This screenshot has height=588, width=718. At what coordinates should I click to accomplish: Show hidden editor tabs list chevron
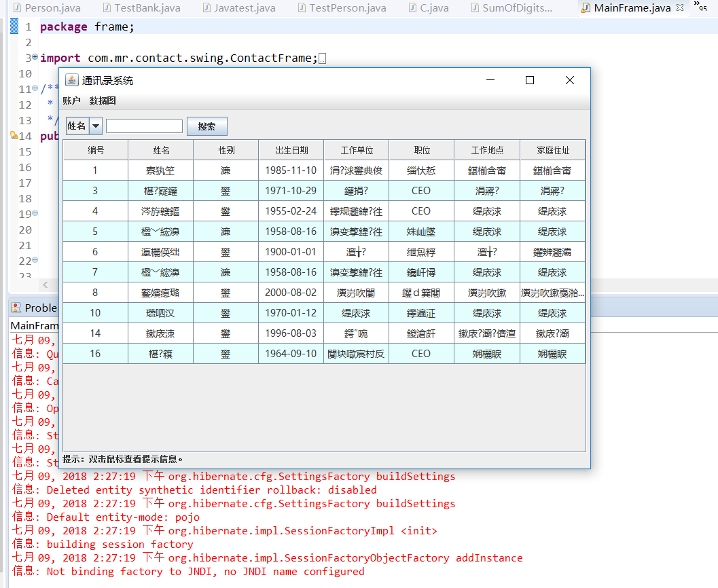(700, 5)
